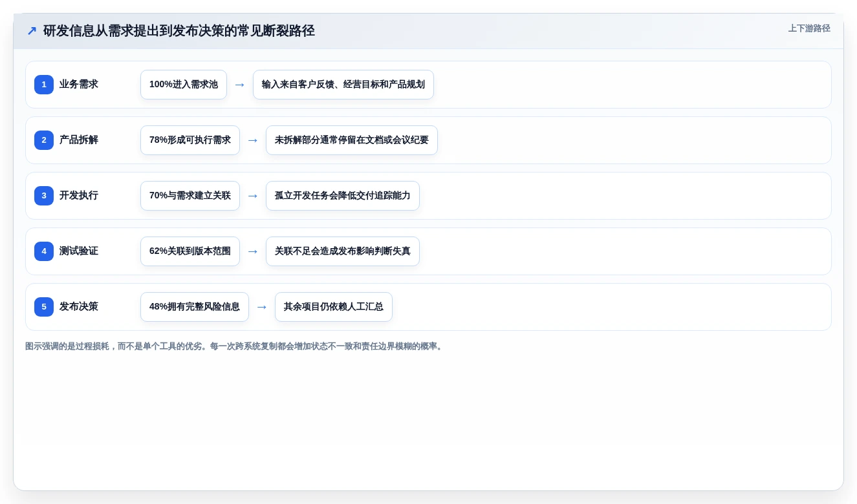This screenshot has width=857, height=504.
Task: Click the arrow after 100%进入需求池
Action: 240,85
